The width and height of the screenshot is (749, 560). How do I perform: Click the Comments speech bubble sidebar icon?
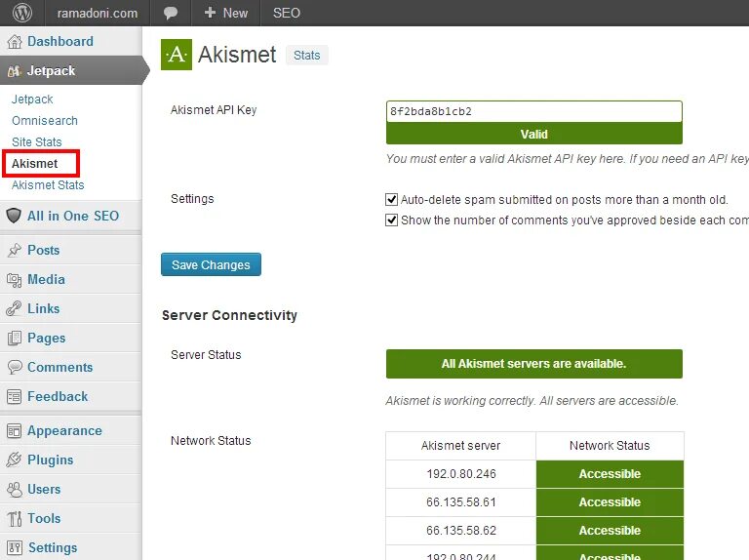click(x=15, y=367)
